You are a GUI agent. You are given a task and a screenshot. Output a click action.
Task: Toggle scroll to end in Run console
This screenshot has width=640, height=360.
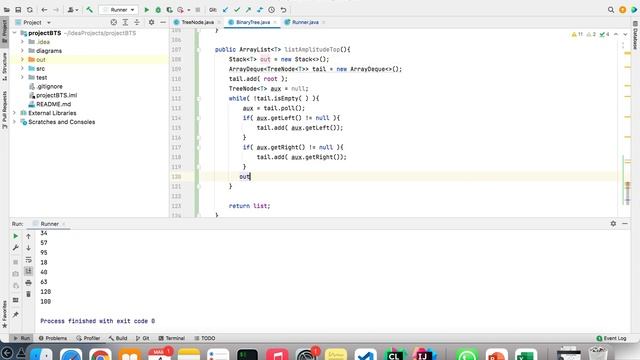(x=28, y=271)
